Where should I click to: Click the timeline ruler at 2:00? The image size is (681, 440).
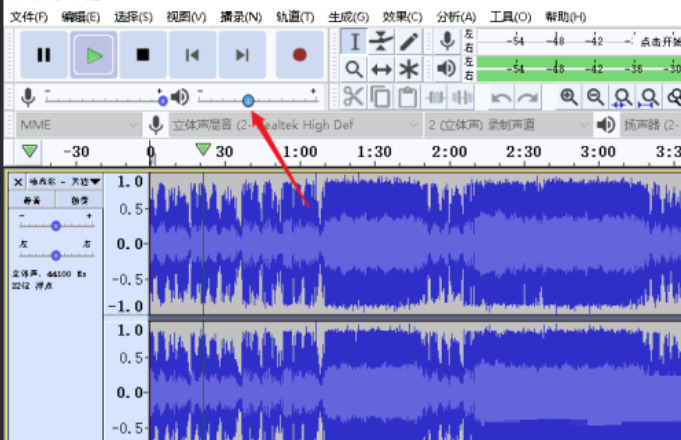[x=449, y=152]
